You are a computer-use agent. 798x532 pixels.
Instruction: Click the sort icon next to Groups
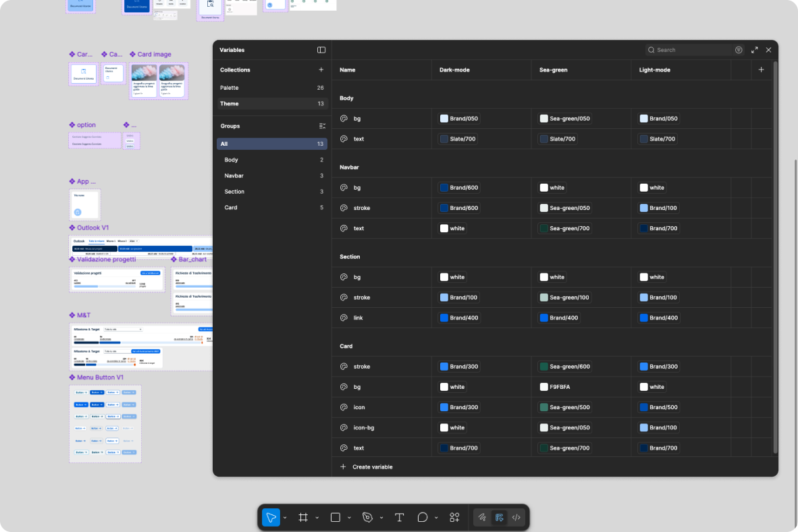[322, 126]
